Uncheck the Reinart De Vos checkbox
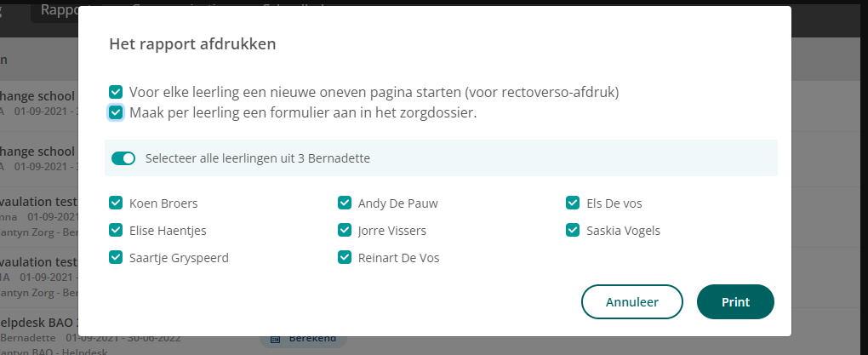The image size is (868, 355). [x=345, y=257]
